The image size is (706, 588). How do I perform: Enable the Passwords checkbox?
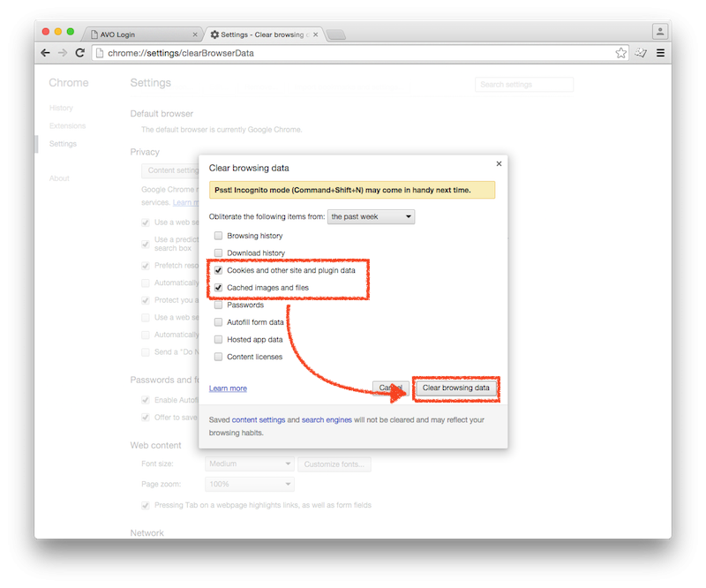tap(218, 305)
